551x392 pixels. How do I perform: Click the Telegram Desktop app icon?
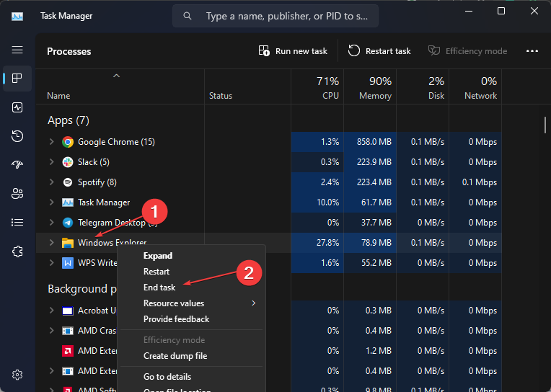tap(68, 223)
